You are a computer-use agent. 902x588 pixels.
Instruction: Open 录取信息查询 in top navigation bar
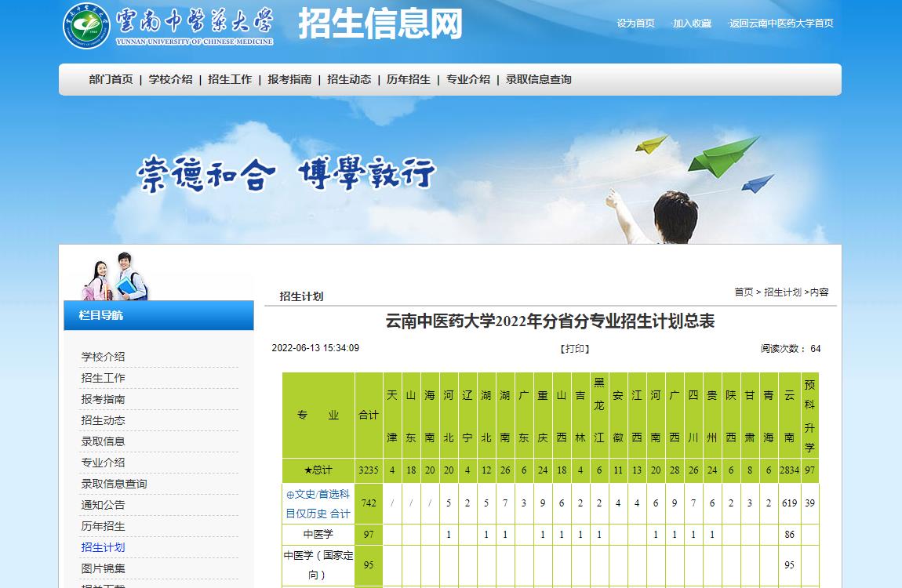(538, 79)
